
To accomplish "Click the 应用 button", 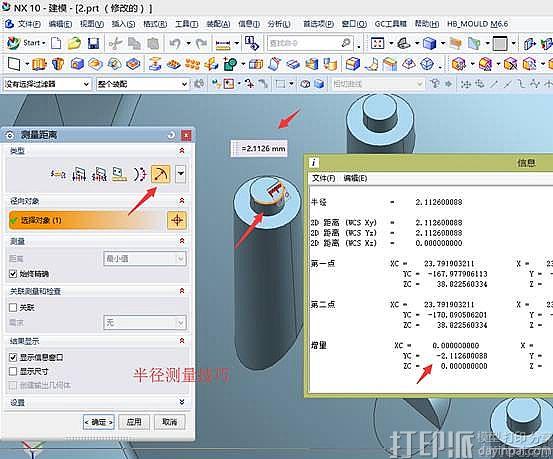I will pos(134,422).
